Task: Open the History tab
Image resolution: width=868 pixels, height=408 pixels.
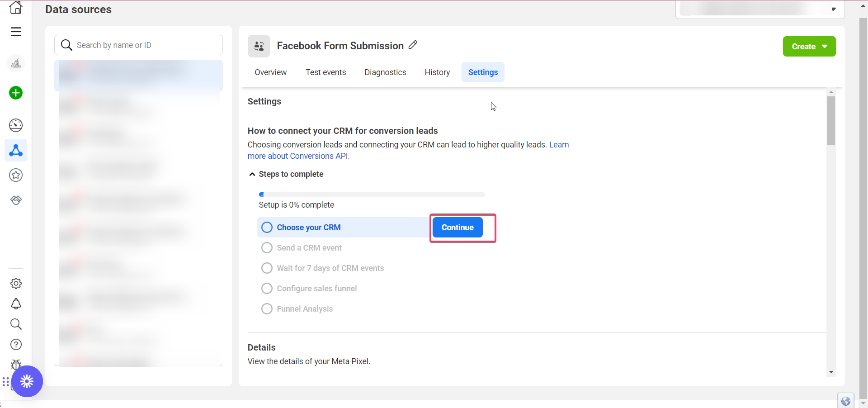Action: (x=437, y=72)
